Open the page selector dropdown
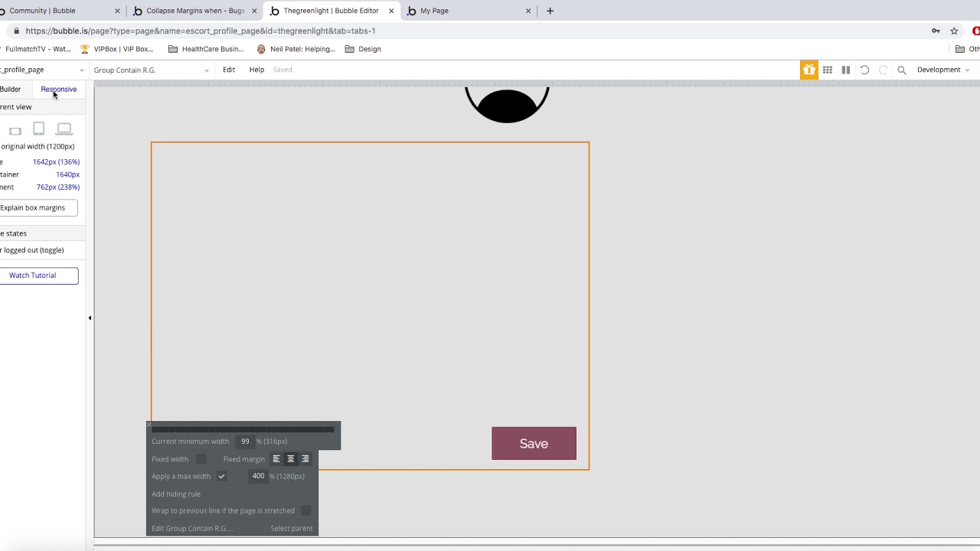The image size is (980, 551). [42, 70]
